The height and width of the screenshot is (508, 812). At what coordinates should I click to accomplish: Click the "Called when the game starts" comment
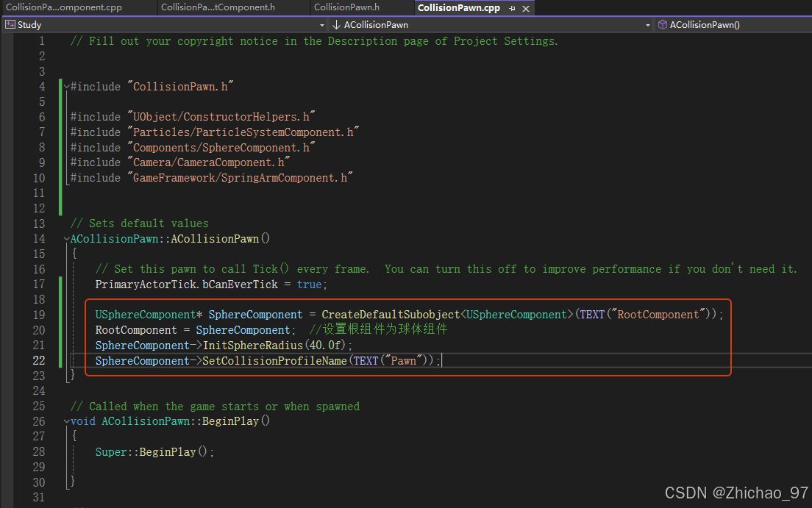(215, 407)
